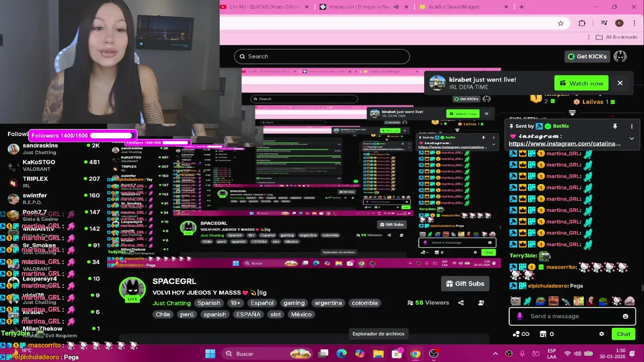The width and height of the screenshot is (644, 362).
Task: Open Chrome profile avatar
Action: (619, 23)
